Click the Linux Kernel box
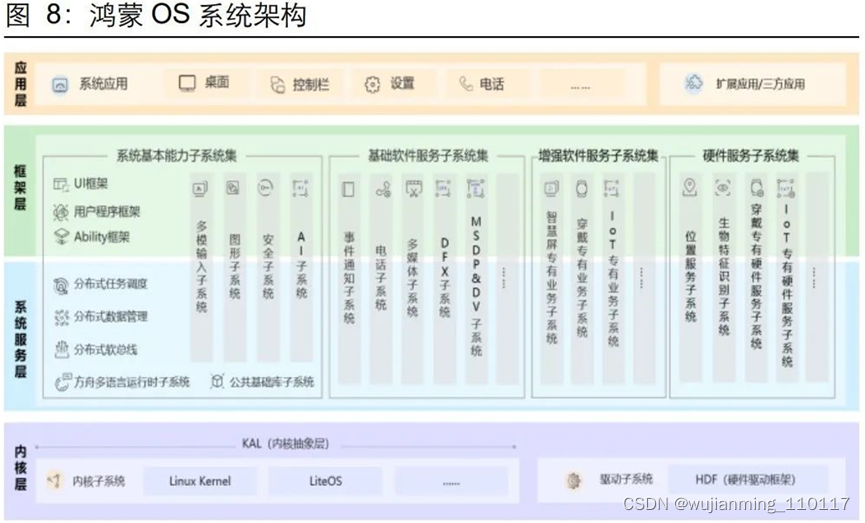 (200, 481)
